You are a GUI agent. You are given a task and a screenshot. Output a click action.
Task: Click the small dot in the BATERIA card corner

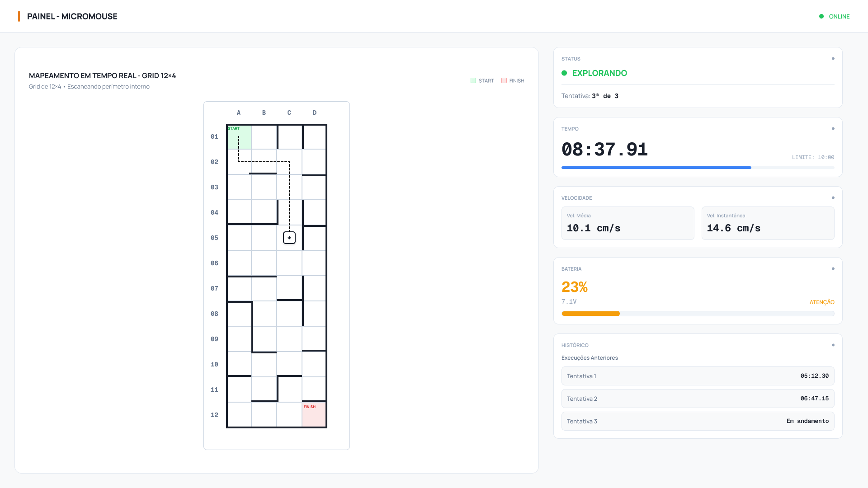pyautogui.click(x=833, y=269)
